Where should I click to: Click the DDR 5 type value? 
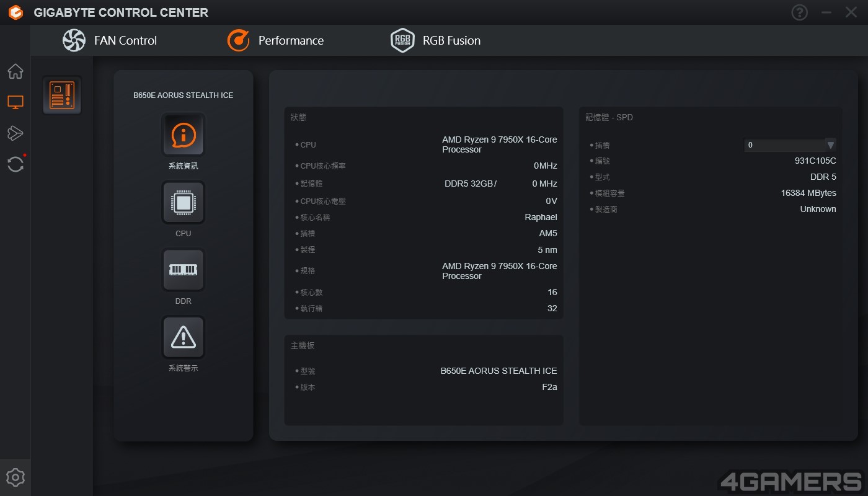pyautogui.click(x=823, y=177)
